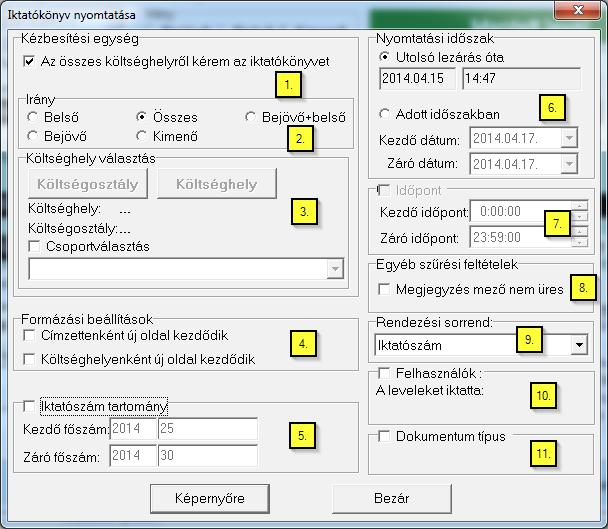The height and width of the screenshot is (529, 608).
Task: Enable the Felhasználók checkbox
Action: 384,373
